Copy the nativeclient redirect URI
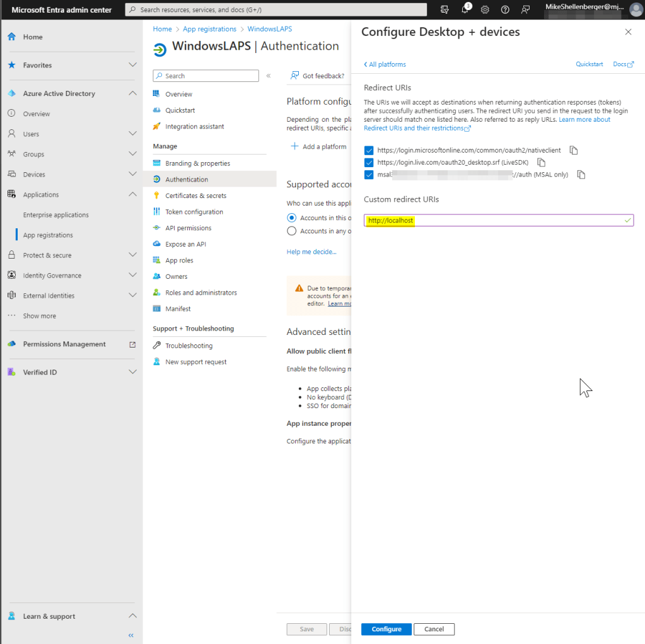645x644 pixels. (574, 150)
